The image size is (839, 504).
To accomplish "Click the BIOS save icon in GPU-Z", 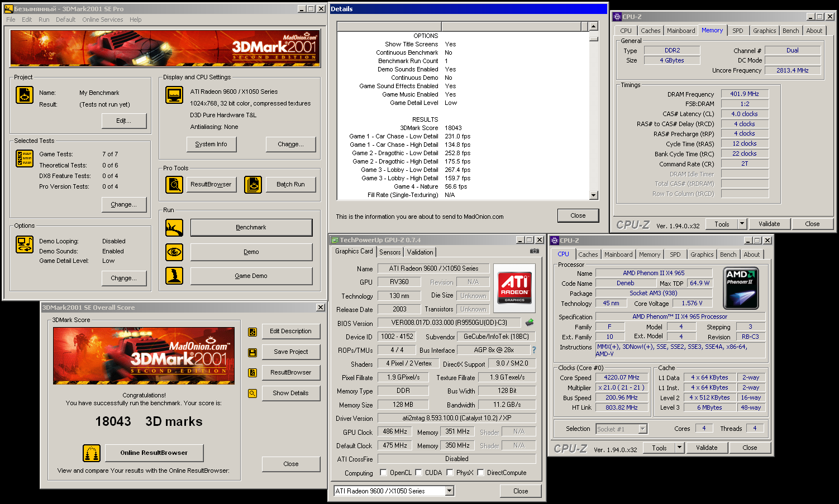I will (x=530, y=322).
